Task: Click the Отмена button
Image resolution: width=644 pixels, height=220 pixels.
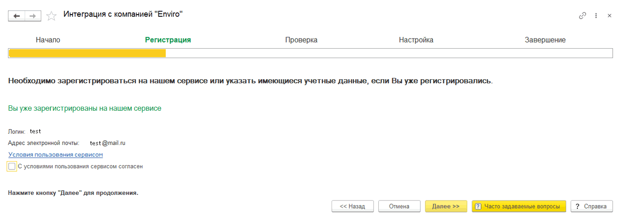Action: click(399, 206)
